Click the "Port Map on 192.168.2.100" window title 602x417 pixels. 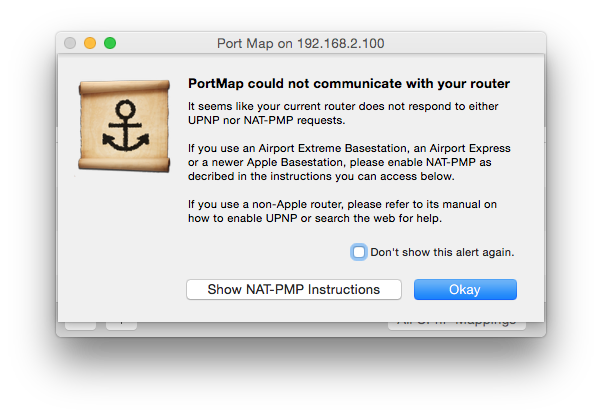[x=301, y=43]
